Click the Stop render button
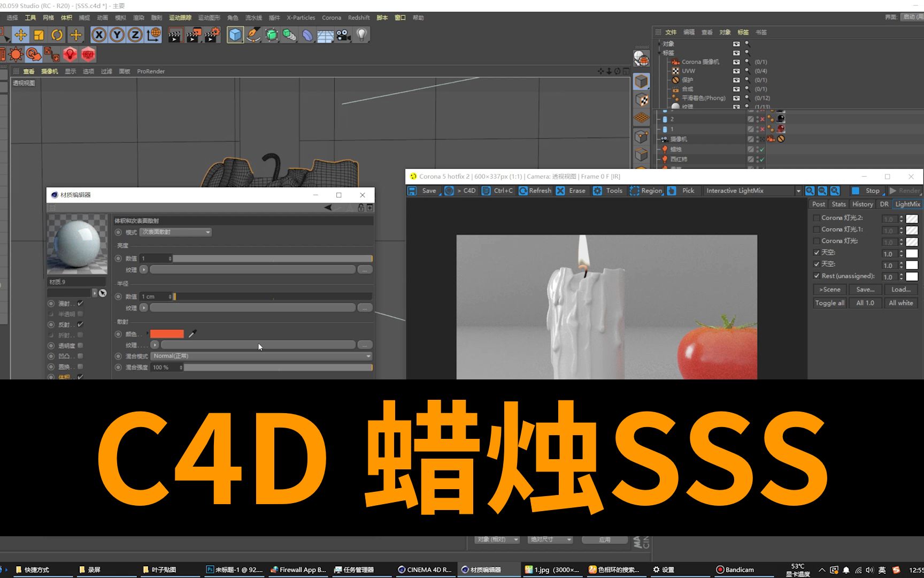 pos(866,191)
